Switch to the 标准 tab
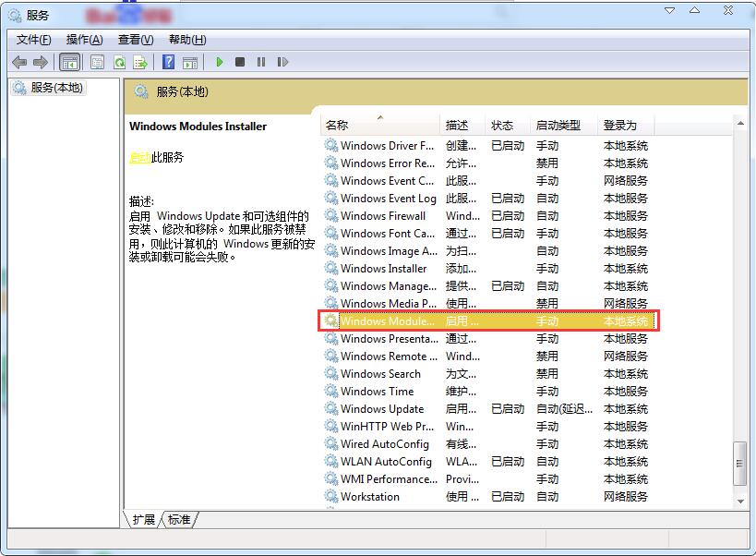The image size is (756, 556). point(179,519)
